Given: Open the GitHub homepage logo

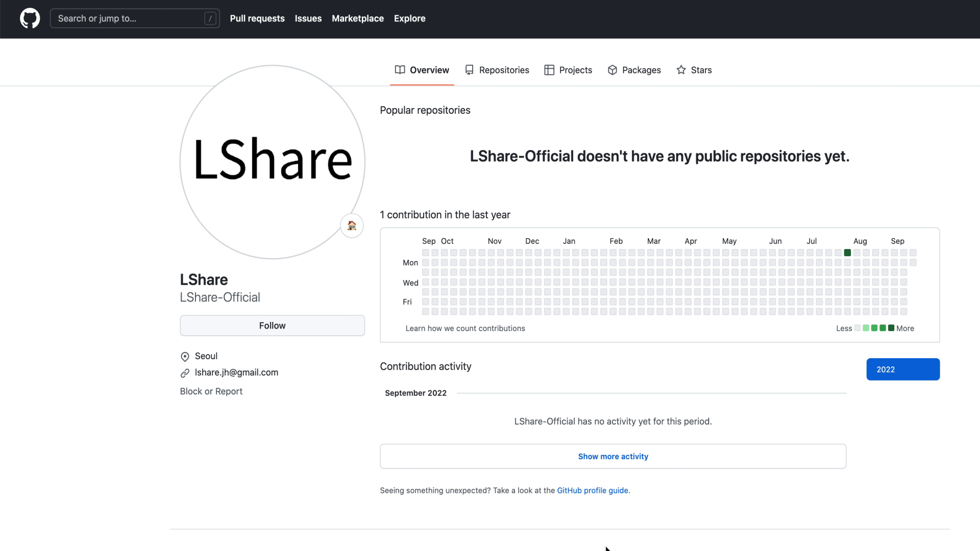Looking at the screenshot, I should tap(30, 18).
